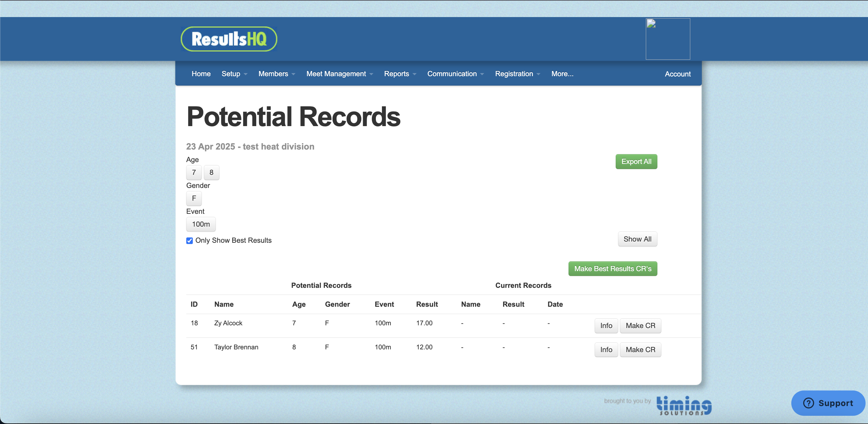The image size is (868, 424).
Task: Filter by 100m event
Action: 201,224
